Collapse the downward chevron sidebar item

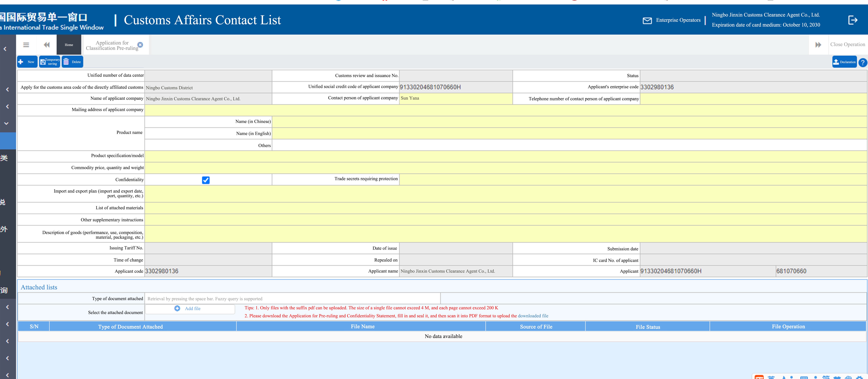[x=6, y=123]
